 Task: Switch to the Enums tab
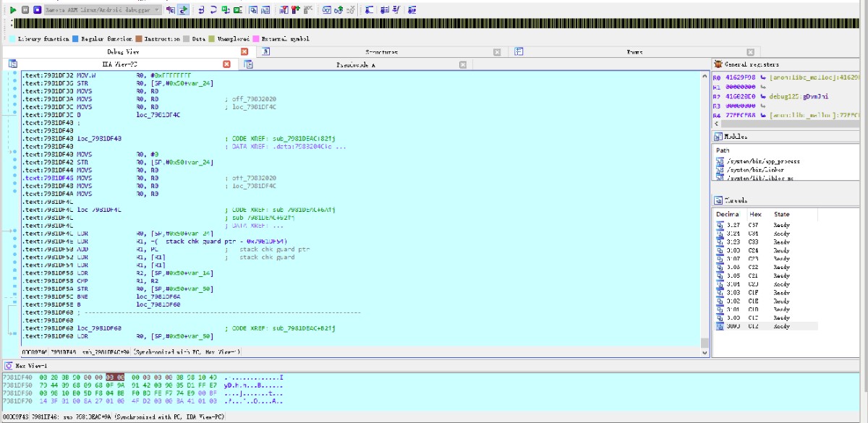point(634,52)
